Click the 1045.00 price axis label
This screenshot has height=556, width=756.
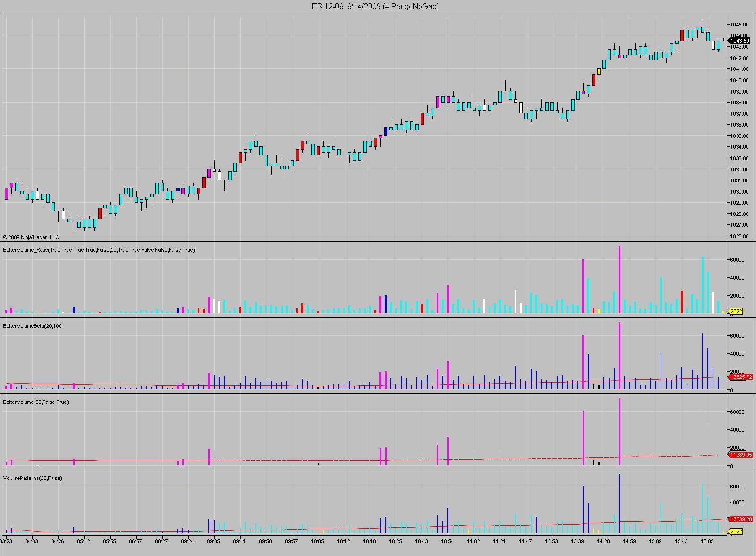click(x=740, y=25)
